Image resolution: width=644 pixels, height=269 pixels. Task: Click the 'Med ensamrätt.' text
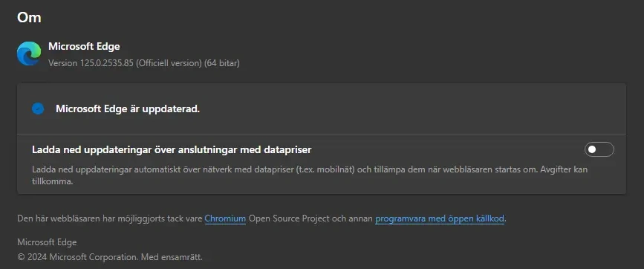(x=172, y=258)
